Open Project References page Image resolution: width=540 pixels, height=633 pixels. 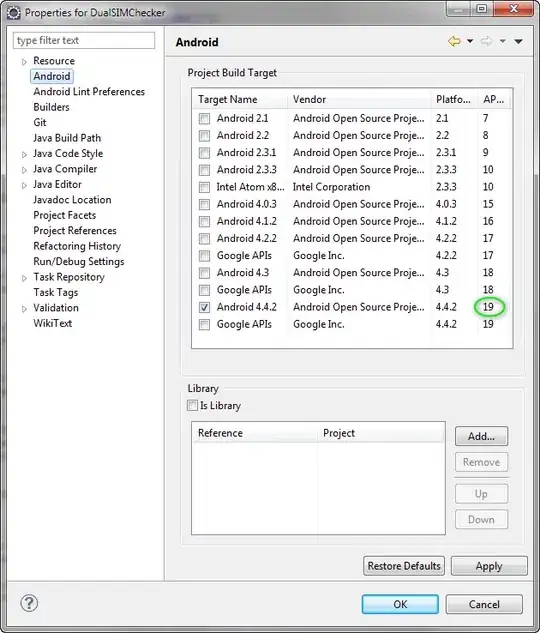coord(75,231)
